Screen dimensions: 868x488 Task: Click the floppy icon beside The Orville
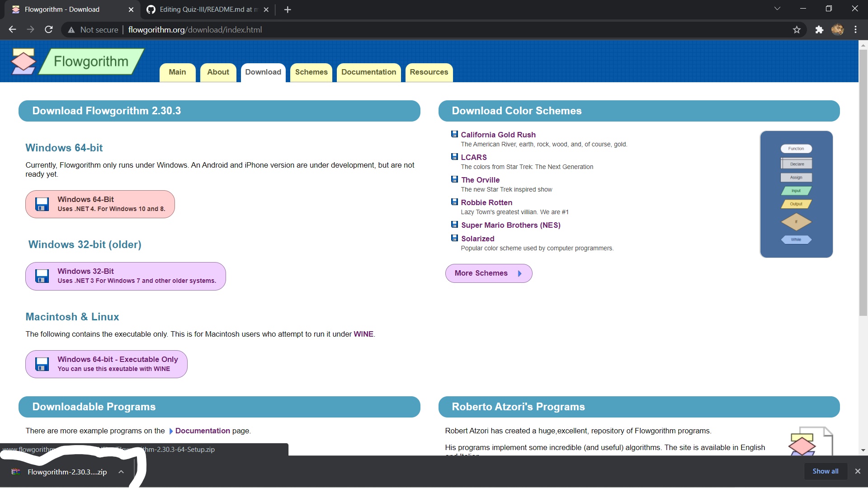454,179
